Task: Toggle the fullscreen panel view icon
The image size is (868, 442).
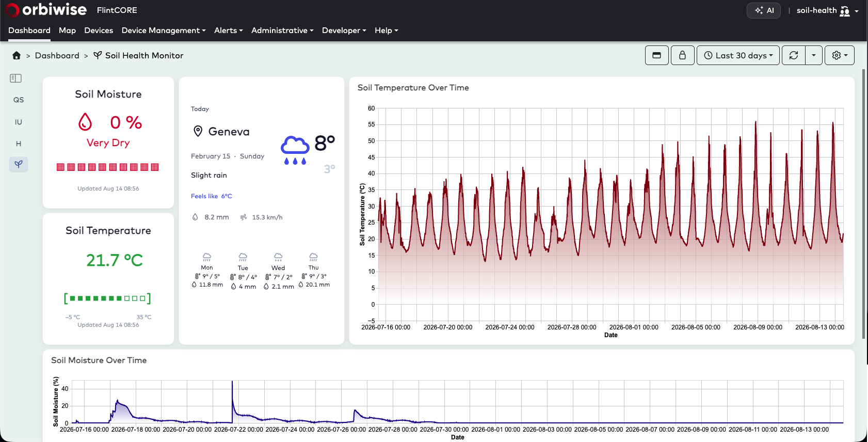Action: (x=657, y=55)
